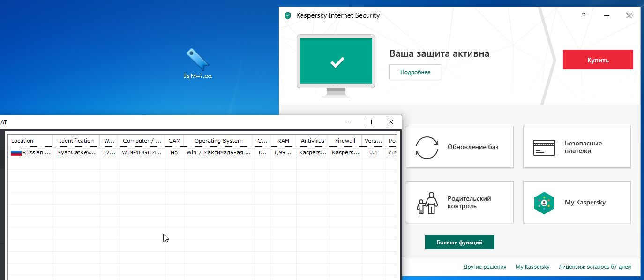The image size is (644, 280).
Task: Open My Kaspersky link in footer
Action: coord(532,267)
